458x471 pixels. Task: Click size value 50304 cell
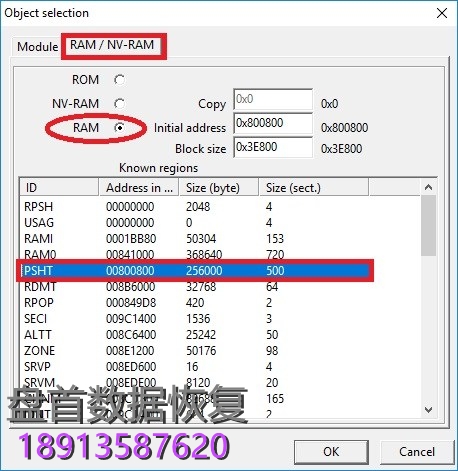pyautogui.click(x=201, y=239)
